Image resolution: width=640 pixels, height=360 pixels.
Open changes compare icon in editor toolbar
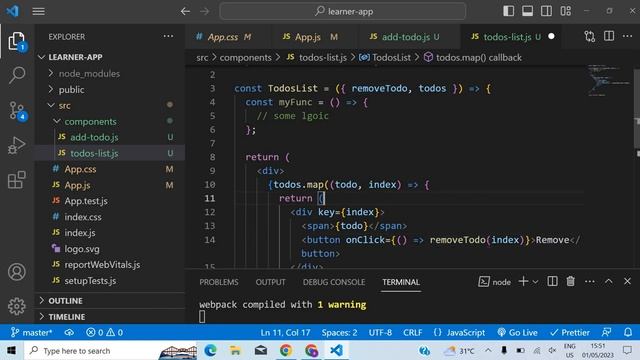pyautogui.click(x=589, y=37)
